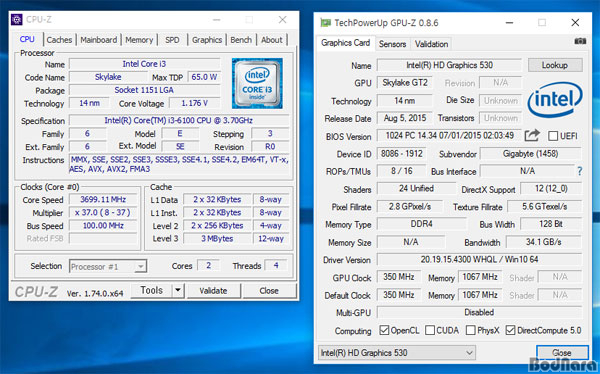Click the Bandwidth value 34.1 GB/s
This screenshot has height=374, width=600.
pos(543,242)
